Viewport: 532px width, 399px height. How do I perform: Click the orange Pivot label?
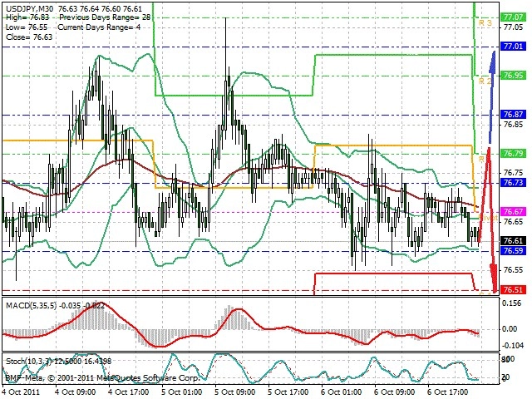coord(488,218)
